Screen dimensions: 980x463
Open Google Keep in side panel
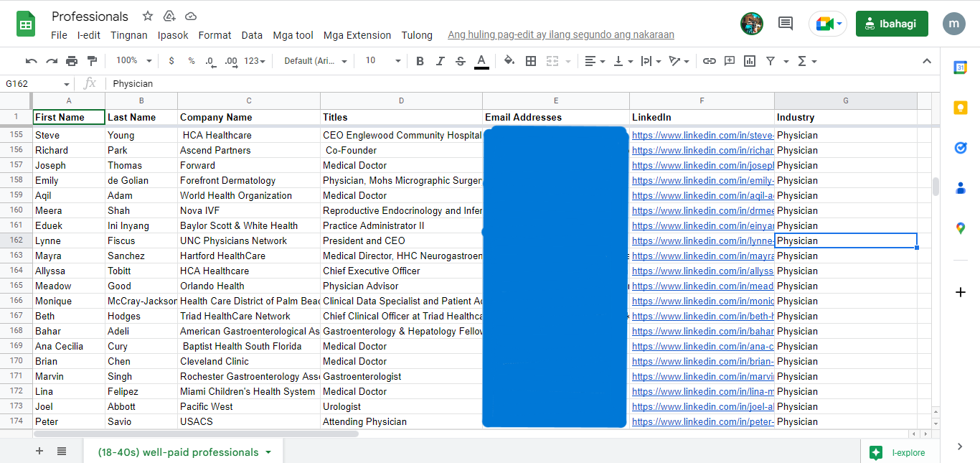[x=961, y=108]
